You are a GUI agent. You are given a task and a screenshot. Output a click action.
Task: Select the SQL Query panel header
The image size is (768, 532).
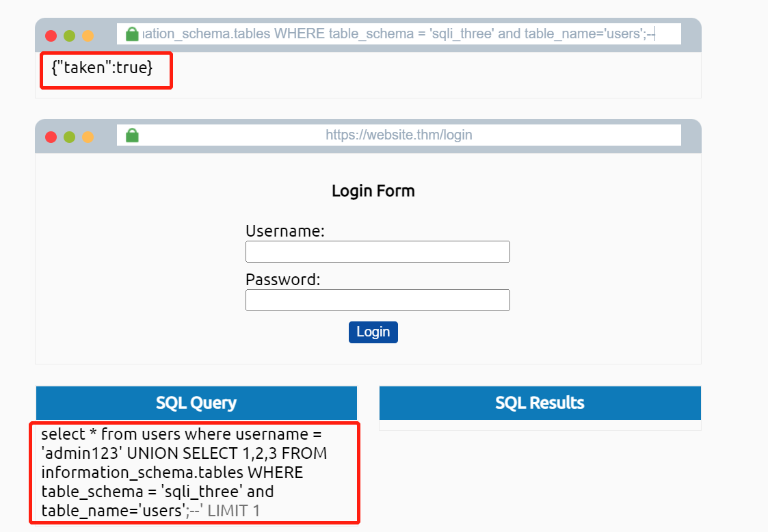(x=196, y=403)
